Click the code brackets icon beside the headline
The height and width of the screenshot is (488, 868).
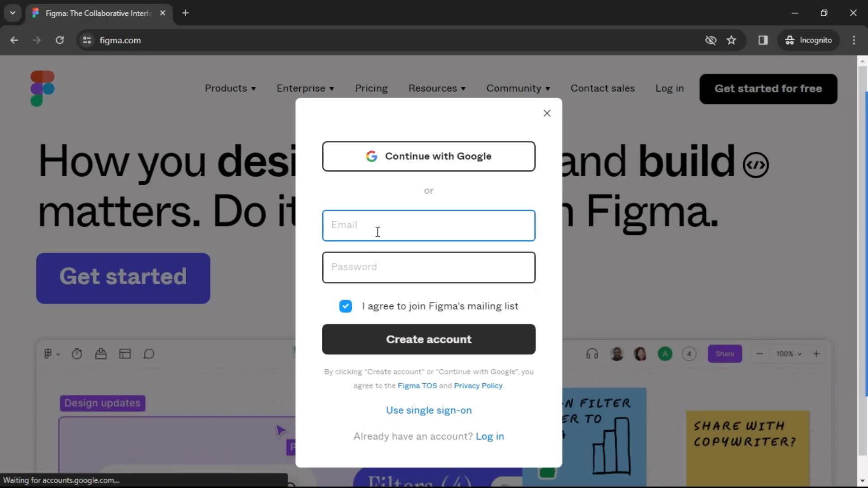click(x=756, y=164)
